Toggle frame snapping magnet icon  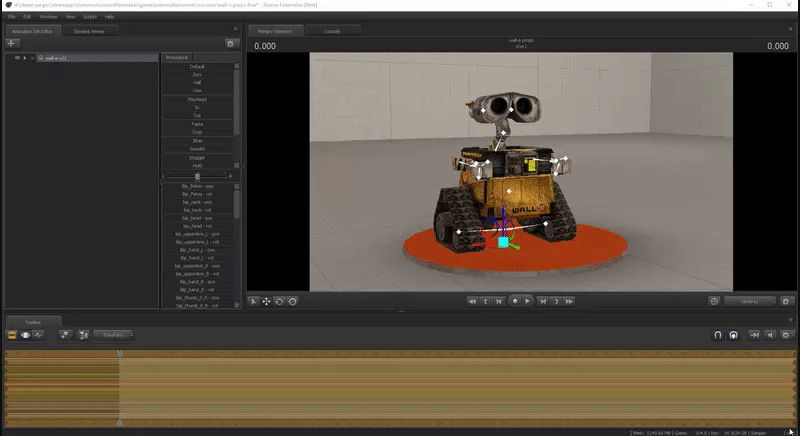pos(734,335)
